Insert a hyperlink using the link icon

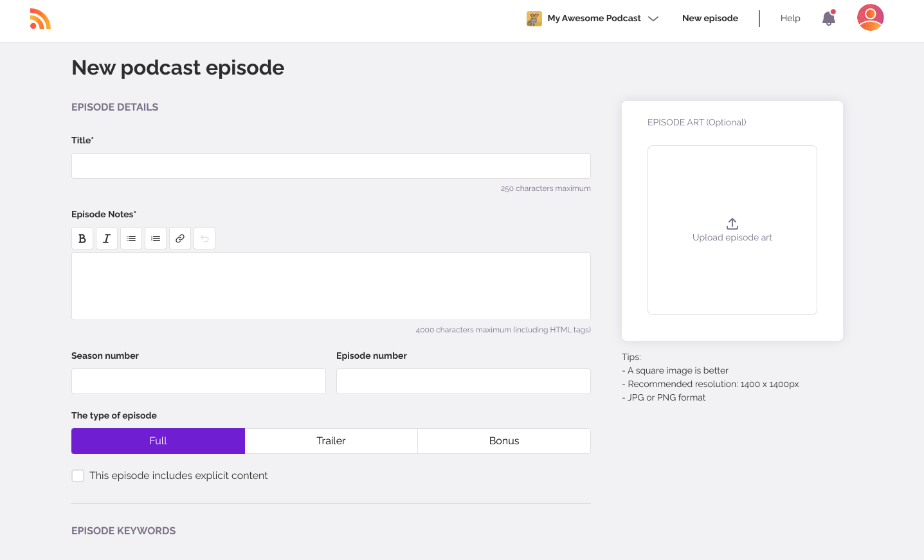[x=180, y=238]
